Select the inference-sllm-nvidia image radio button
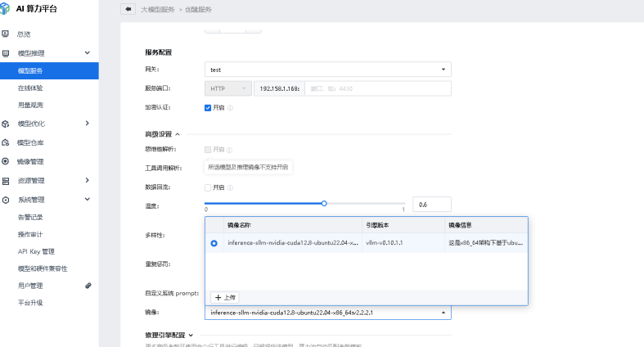This screenshot has width=644, height=347. click(214, 243)
